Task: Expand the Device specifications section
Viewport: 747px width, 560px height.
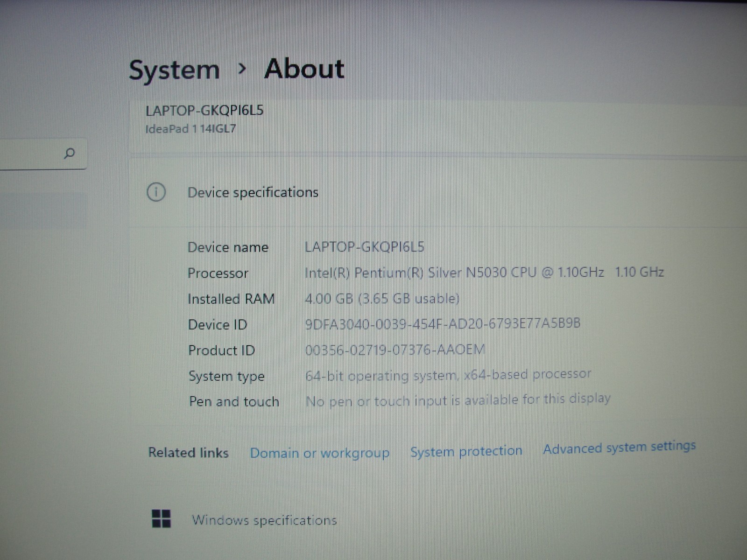Action: pyautogui.click(x=438, y=192)
